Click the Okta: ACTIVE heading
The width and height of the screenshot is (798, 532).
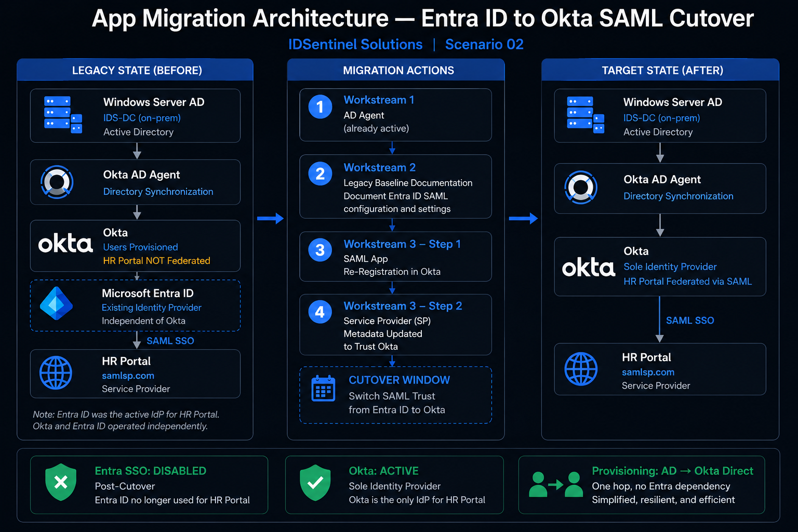[383, 471]
